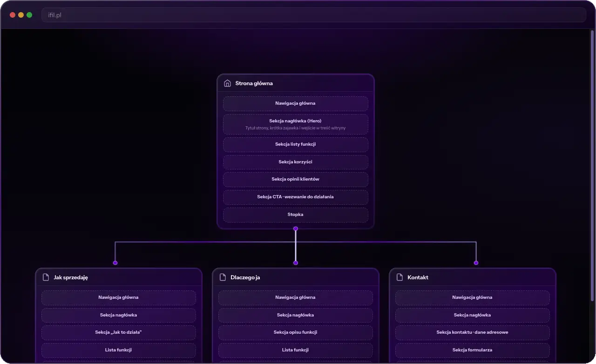Screen dimensions: 596x364
Task: Choose Sekcja formularza in Kontakt card
Action: tap(473, 350)
